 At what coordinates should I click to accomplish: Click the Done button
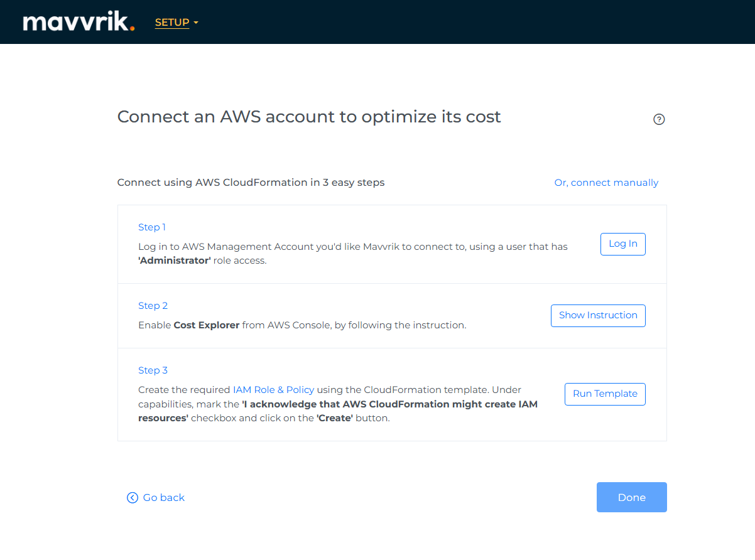(x=631, y=497)
